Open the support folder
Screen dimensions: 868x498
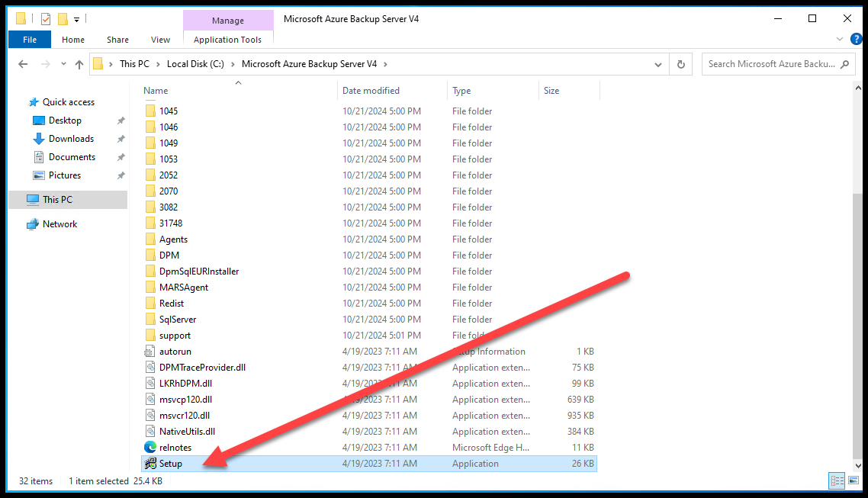[175, 336]
